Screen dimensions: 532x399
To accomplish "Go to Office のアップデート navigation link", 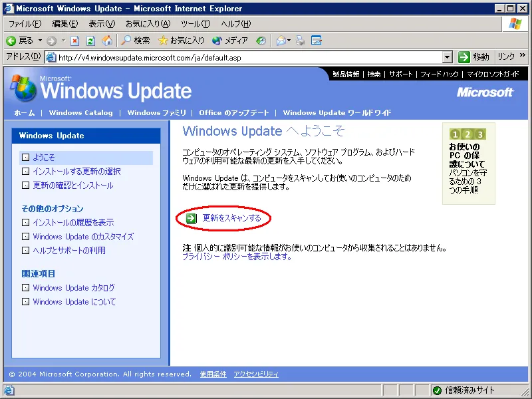I will pos(234,112).
